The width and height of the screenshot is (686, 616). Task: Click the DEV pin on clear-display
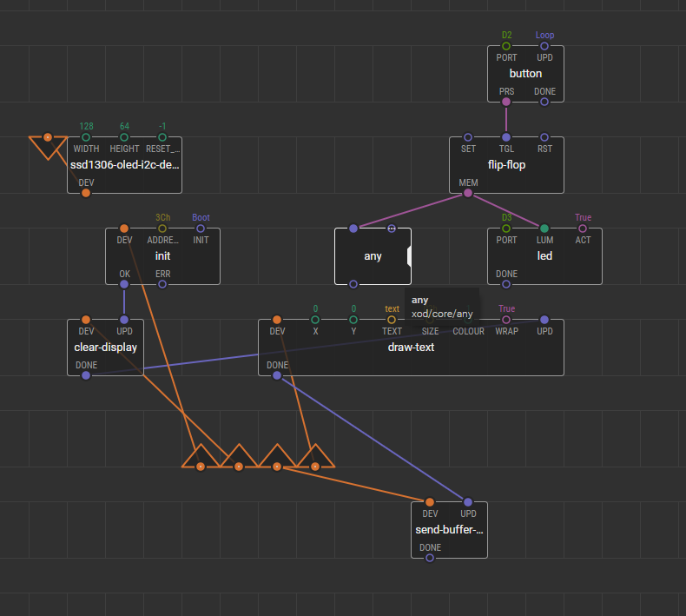point(86,319)
